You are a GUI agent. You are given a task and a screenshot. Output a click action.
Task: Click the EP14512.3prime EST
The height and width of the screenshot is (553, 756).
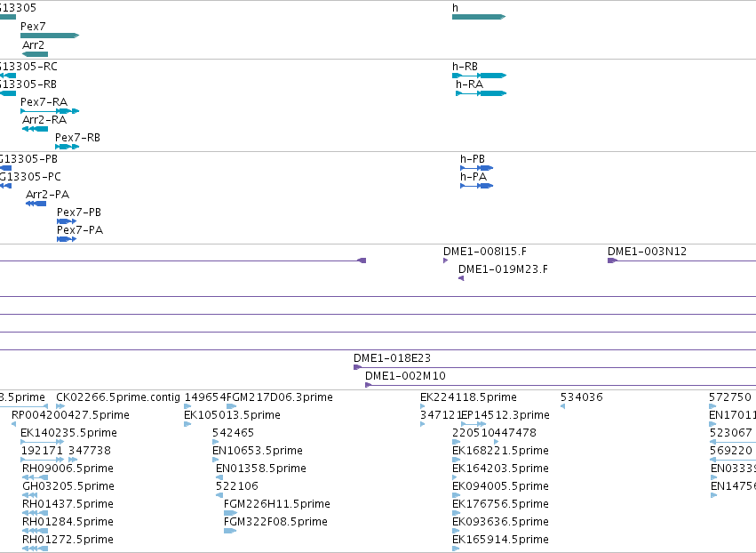coord(473,424)
